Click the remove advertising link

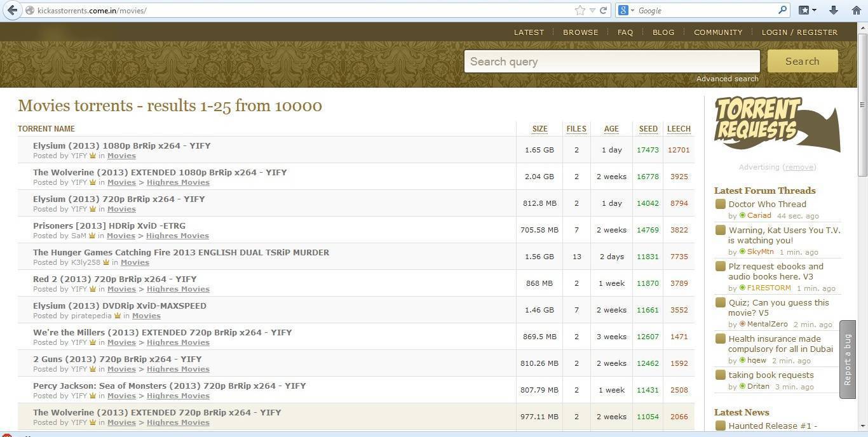coord(799,167)
